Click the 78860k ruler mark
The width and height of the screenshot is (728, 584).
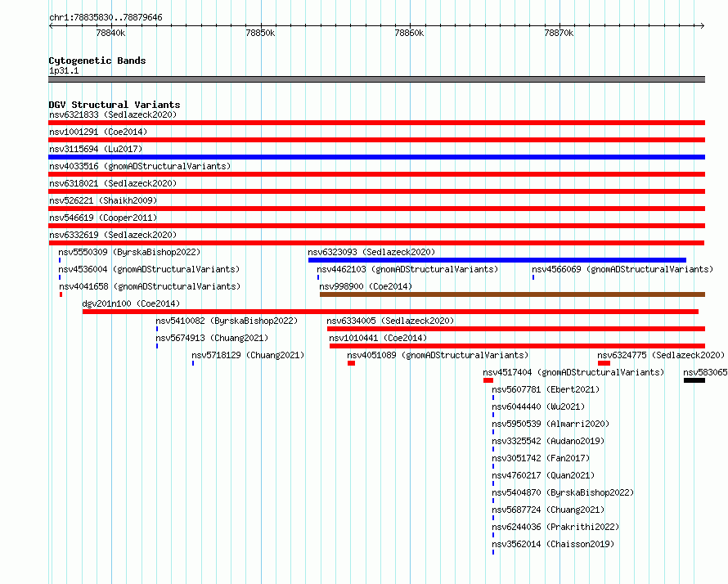[409, 33]
